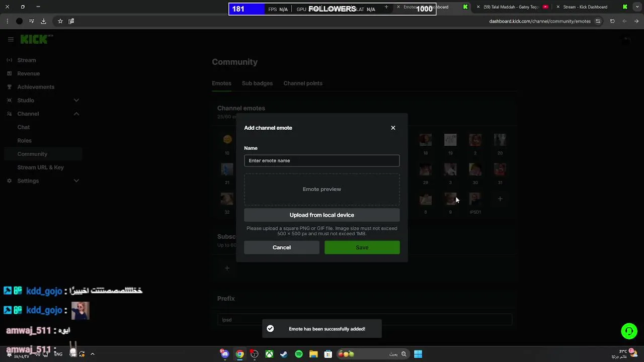Switch to Channel points tab
Screen dimensions: 644x362
pyautogui.click(x=303, y=83)
